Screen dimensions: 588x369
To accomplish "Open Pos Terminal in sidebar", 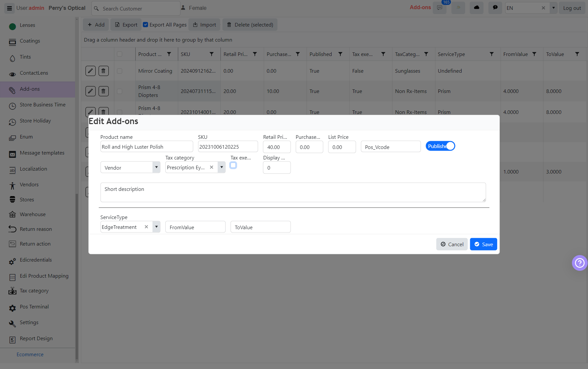I will 34,307.
